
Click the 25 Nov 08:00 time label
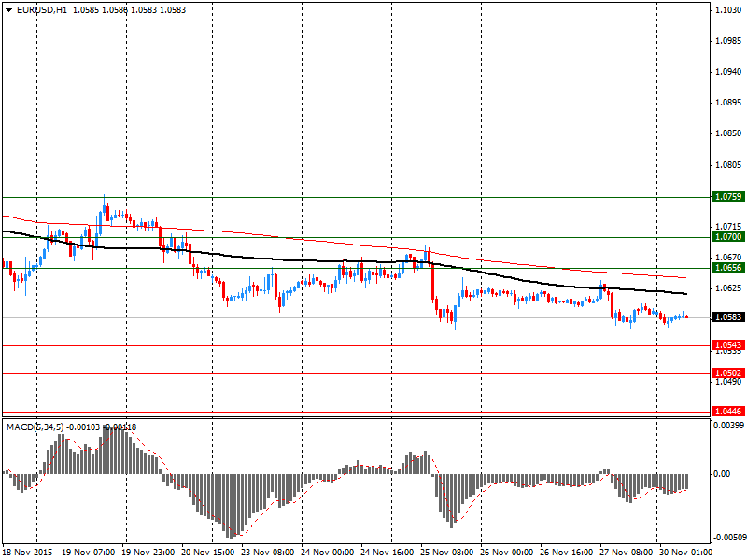tap(447, 553)
